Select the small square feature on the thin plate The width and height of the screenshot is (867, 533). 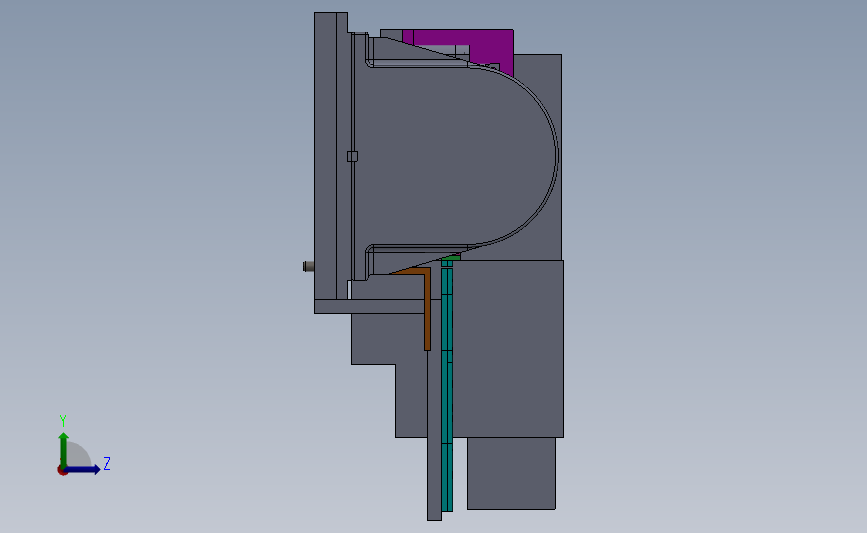[352, 156]
